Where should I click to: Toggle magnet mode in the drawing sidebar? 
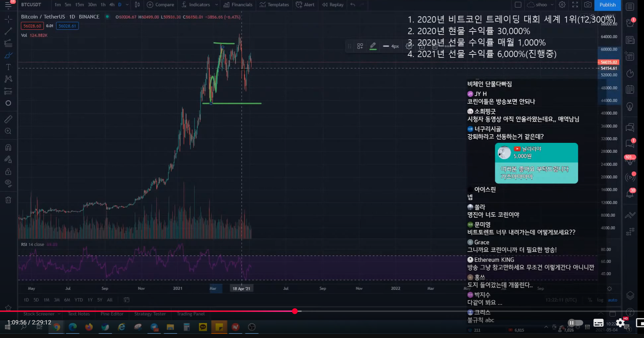8,147
